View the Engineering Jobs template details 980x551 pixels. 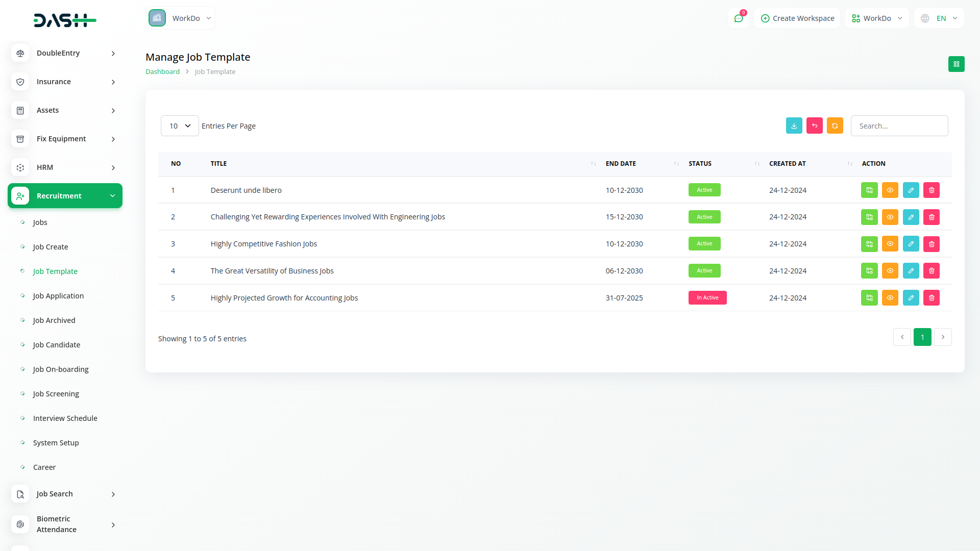[890, 217]
